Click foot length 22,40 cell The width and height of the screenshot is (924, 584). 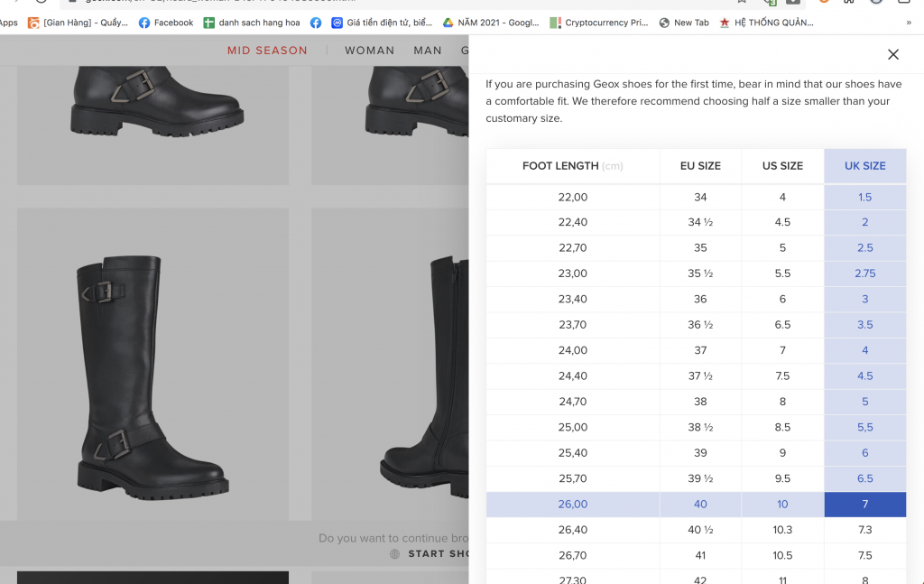point(573,222)
